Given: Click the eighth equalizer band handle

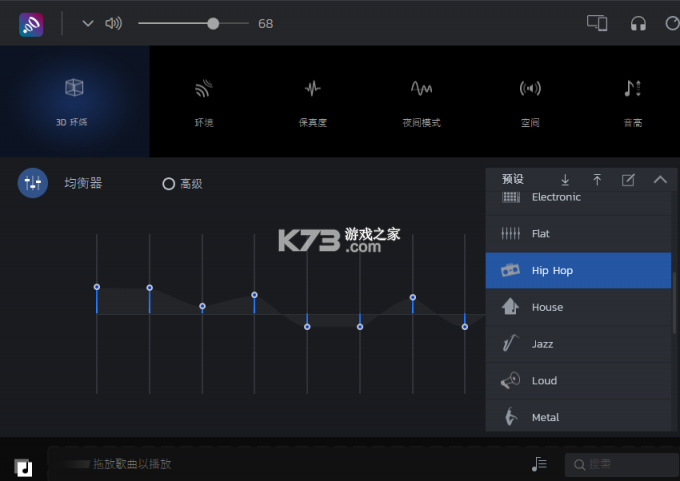Looking at the screenshot, I should click(x=465, y=327).
